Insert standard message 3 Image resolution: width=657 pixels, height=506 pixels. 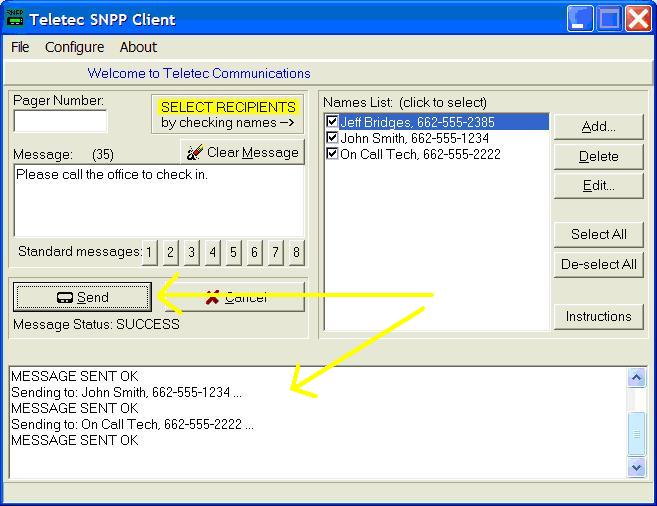(191, 252)
